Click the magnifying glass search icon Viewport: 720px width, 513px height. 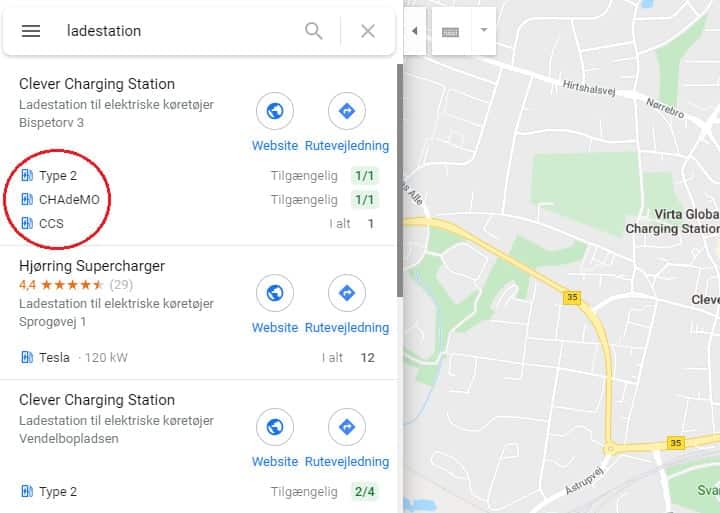314,31
